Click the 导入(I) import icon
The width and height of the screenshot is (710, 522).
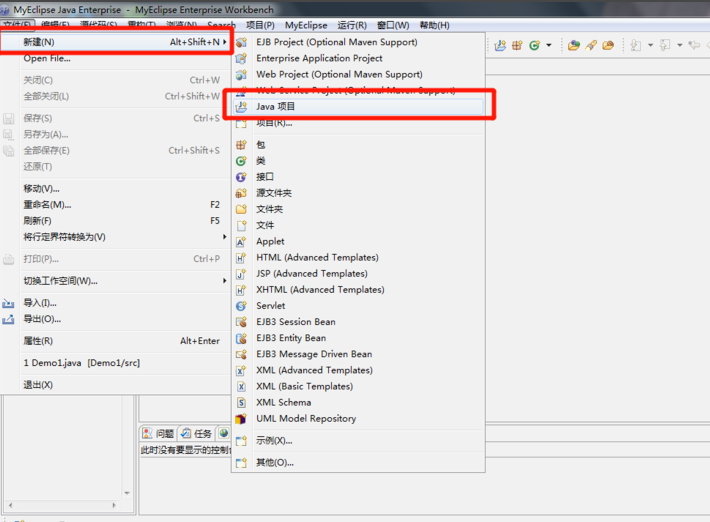[8, 303]
